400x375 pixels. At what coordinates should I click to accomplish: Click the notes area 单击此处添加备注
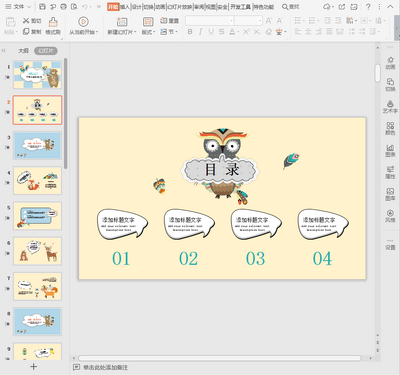pos(105,367)
